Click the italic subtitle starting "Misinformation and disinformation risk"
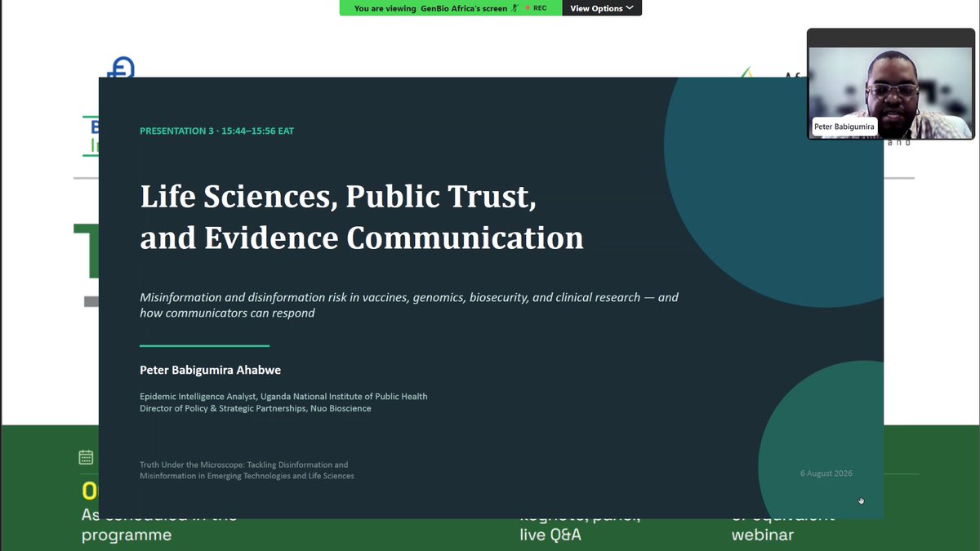This screenshot has height=551, width=980. coord(409,304)
